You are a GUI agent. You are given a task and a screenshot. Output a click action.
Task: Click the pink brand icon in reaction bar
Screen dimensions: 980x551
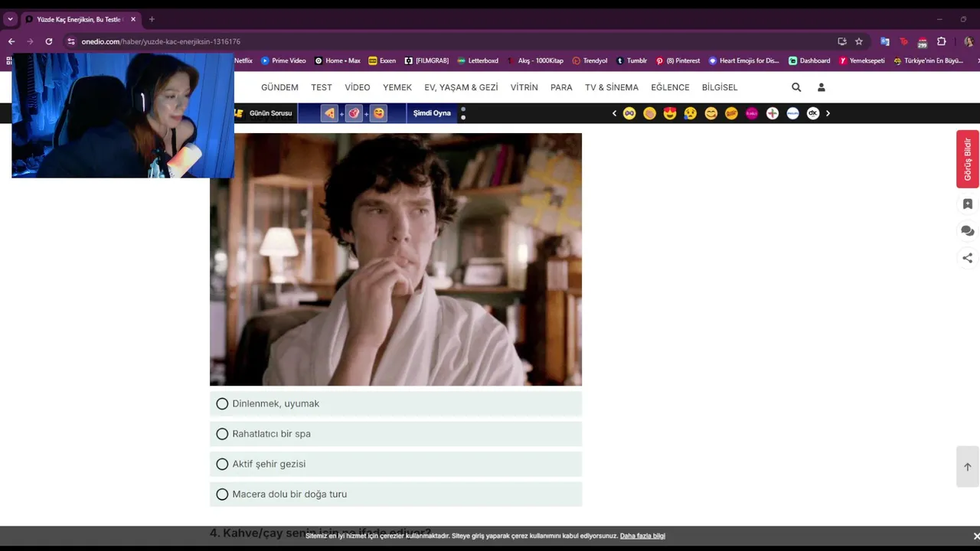coord(752,113)
